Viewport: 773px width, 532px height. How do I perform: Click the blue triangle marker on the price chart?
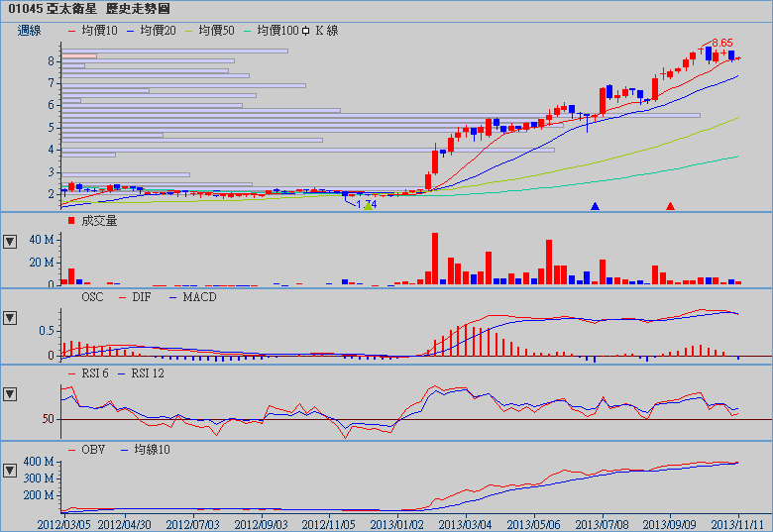tap(595, 206)
